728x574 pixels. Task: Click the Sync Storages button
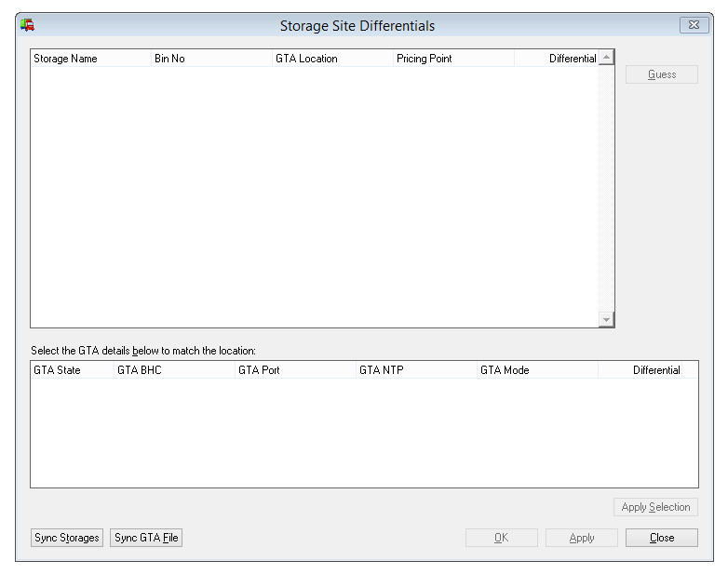(67, 538)
